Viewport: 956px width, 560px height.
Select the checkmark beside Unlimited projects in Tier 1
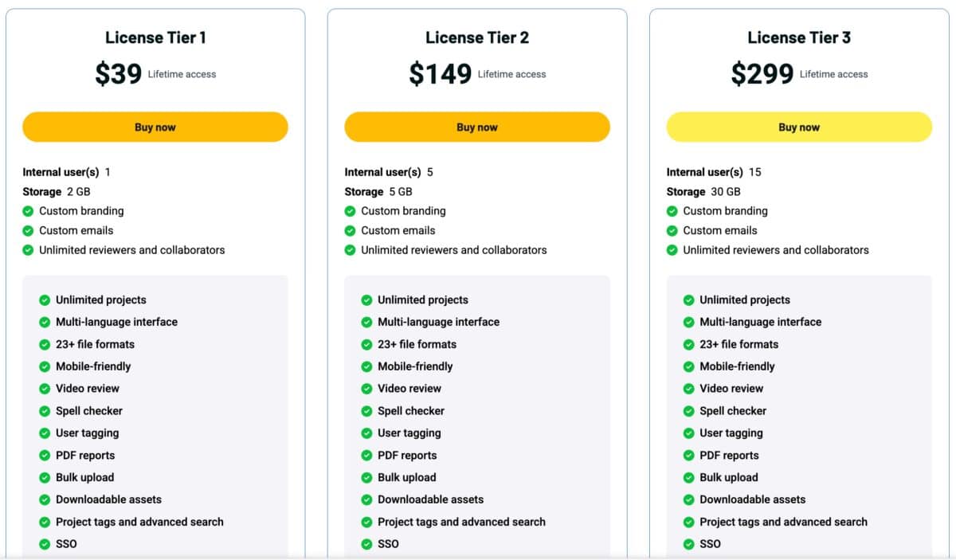44,300
